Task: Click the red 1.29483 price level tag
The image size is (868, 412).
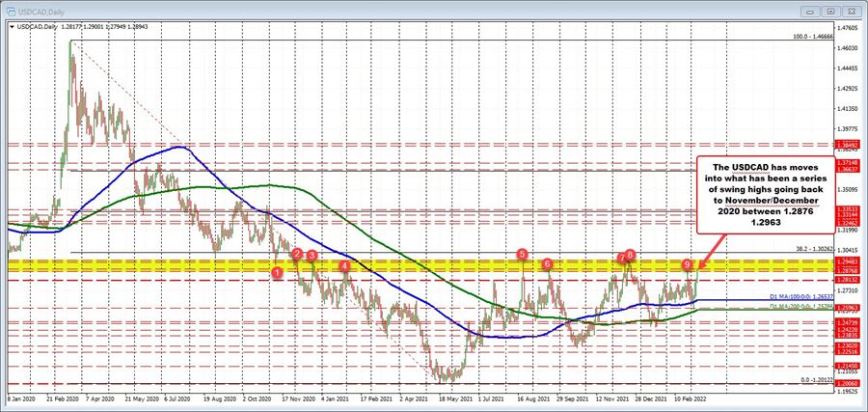Action: pos(847,261)
